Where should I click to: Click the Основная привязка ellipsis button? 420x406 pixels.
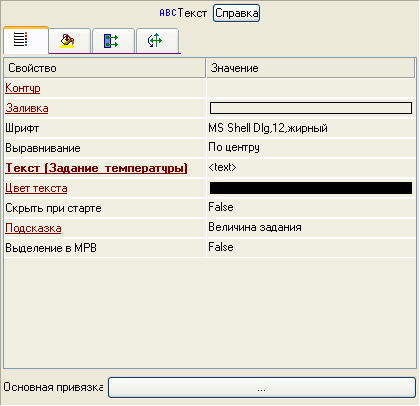(x=262, y=387)
